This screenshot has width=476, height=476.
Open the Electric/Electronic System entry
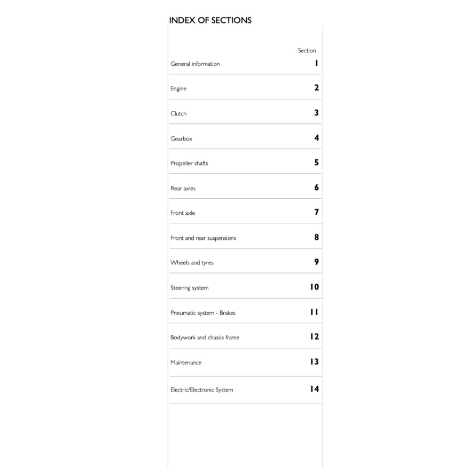click(x=201, y=390)
